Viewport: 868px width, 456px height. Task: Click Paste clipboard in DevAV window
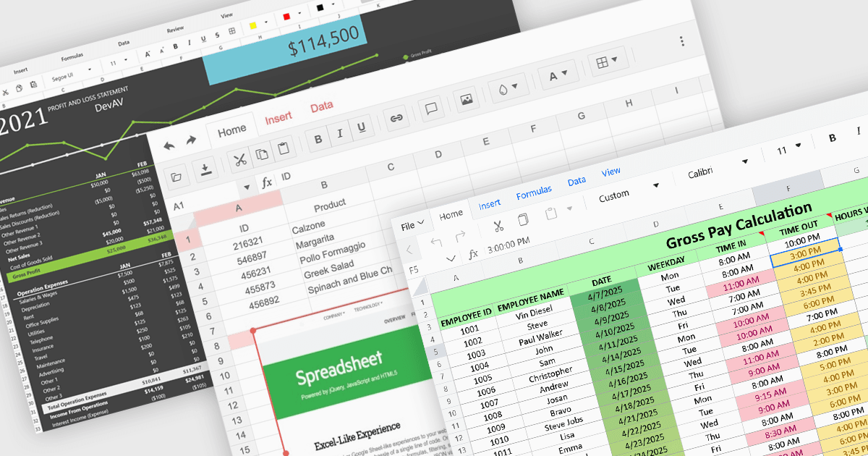tap(33, 85)
